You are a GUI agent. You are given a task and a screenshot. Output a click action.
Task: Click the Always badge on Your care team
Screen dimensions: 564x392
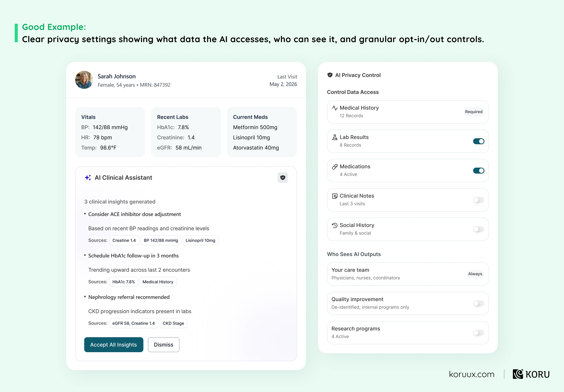[x=475, y=274]
